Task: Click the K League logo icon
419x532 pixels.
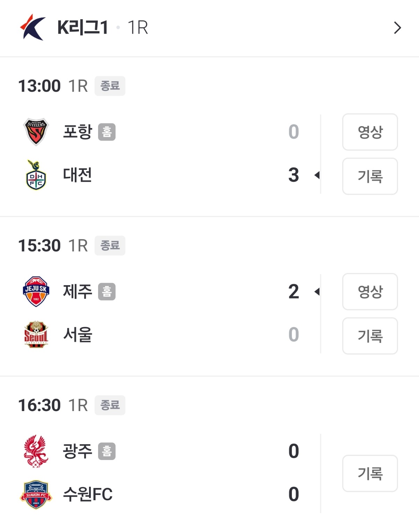Action: tap(33, 27)
